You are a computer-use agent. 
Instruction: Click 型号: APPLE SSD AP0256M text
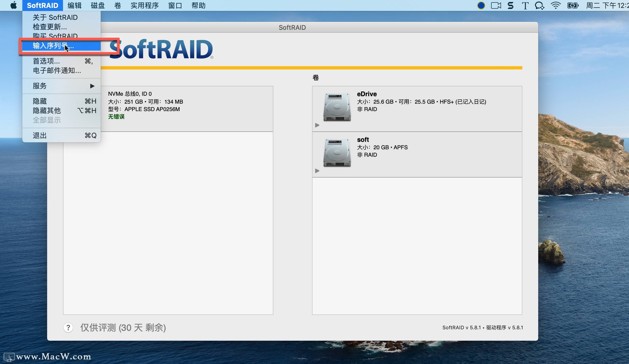pos(144,109)
